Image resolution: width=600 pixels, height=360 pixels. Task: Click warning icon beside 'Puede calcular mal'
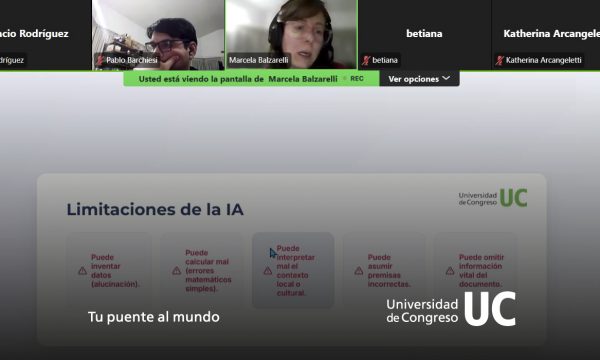(x=176, y=271)
